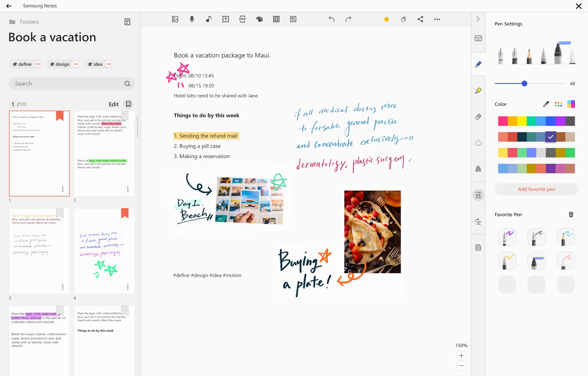The width and height of the screenshot is (588, 376).
Task: Start voice recording with the microphone icon
Action: [192, 19]
